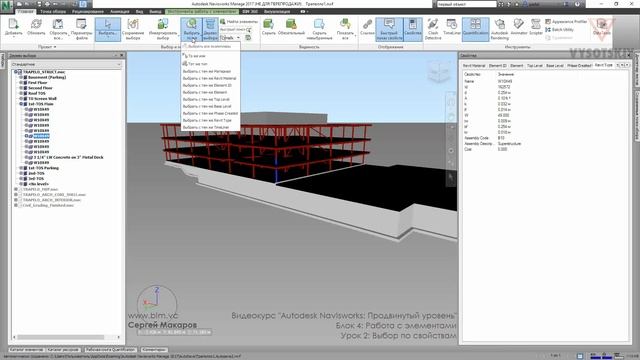Image resolution: width=640 pixels, height=360 pixels.
Task: Click Сохранение выбора (Save Selection) icon
Action: (133, 24)
